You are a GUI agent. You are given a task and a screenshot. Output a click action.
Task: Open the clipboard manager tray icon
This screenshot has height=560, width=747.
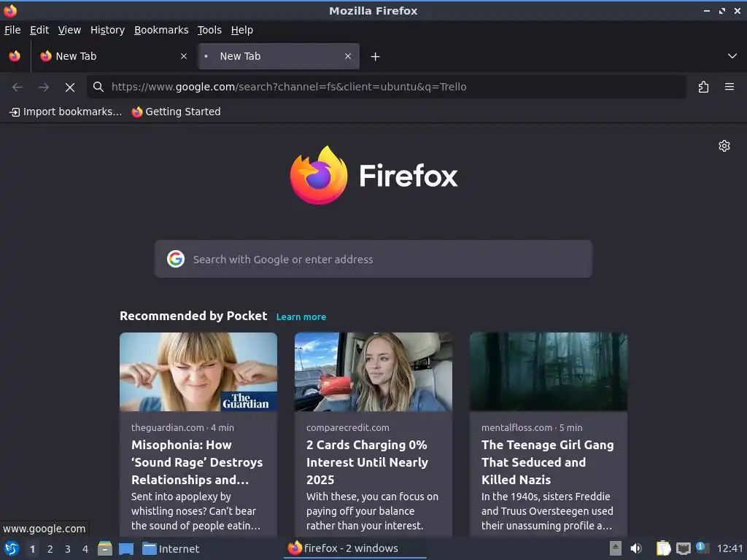pos(663,548)
